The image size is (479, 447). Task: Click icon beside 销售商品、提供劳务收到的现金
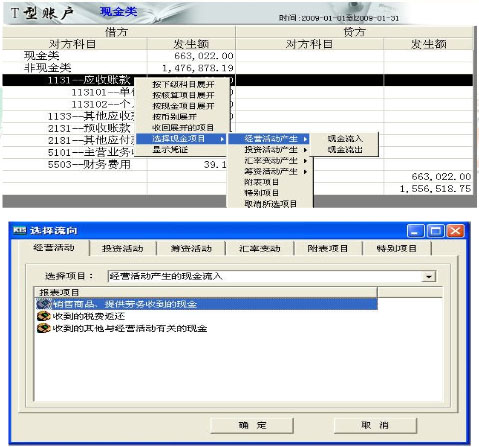click(x=44, y=304)
